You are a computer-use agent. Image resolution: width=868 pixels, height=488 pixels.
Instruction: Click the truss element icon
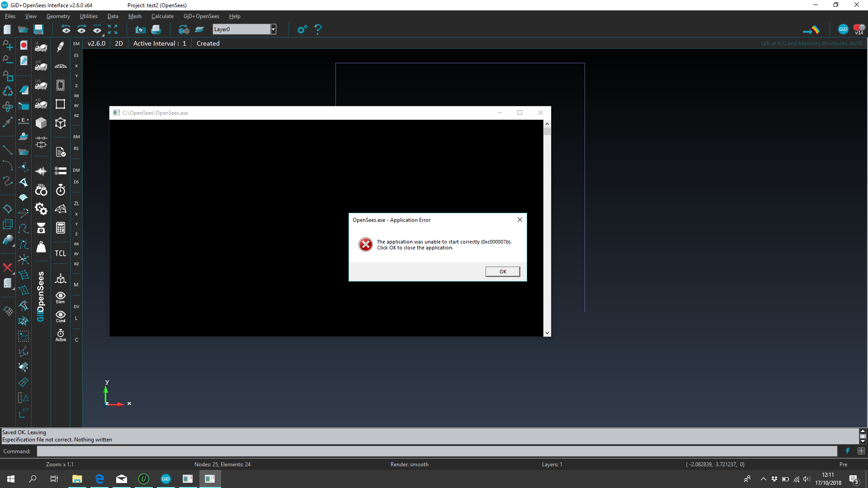click(61, 66)
